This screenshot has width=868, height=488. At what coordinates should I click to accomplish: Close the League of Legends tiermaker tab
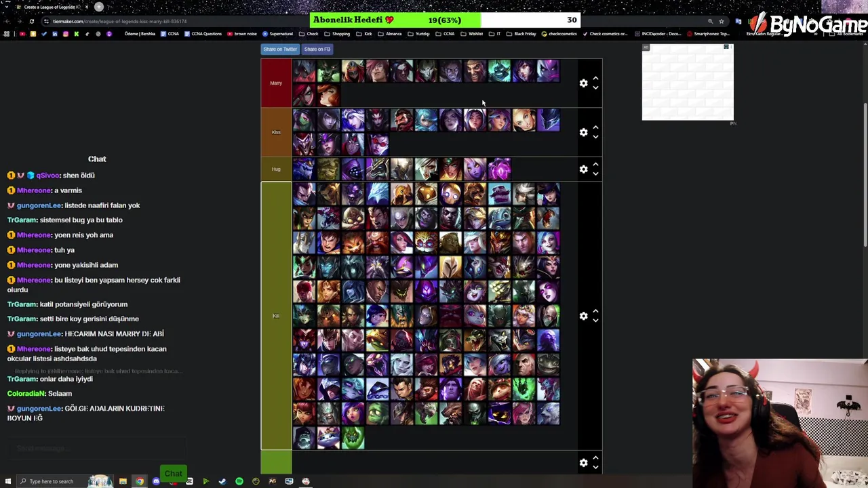pyautogui.click(x=86, y=7)
